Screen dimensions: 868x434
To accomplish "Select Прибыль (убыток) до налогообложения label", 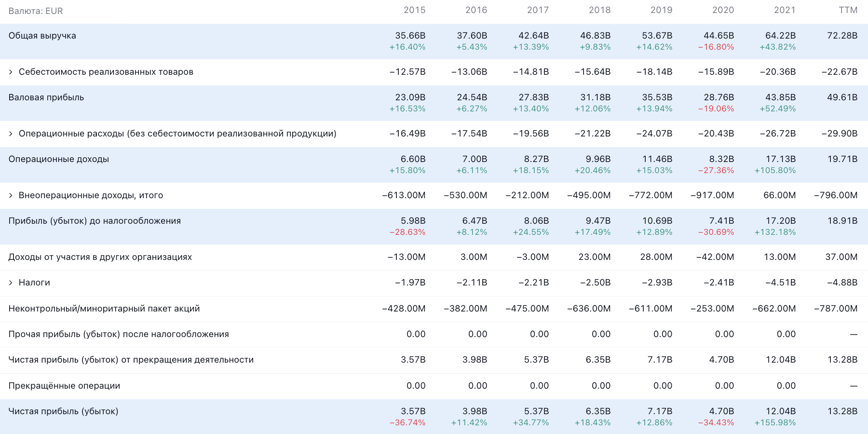I will (x=95, y=221).
